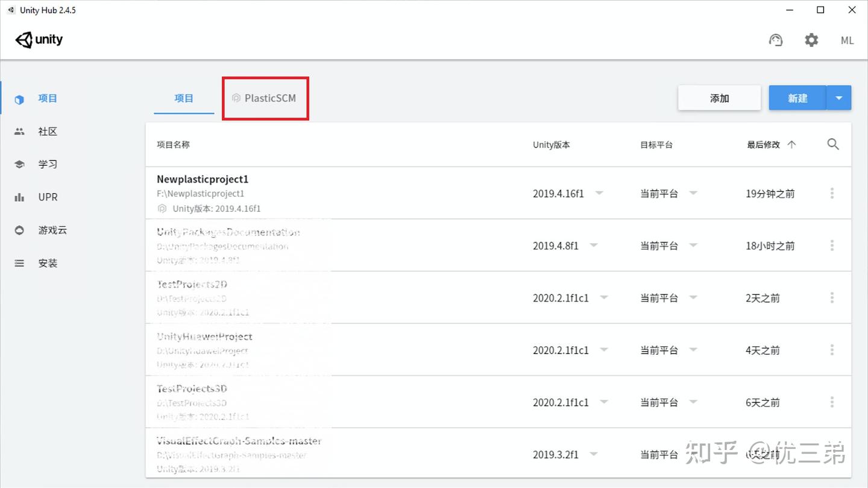Switch to the PlasticSCM tab
The image size is (868, 488).
coord(265,98)
